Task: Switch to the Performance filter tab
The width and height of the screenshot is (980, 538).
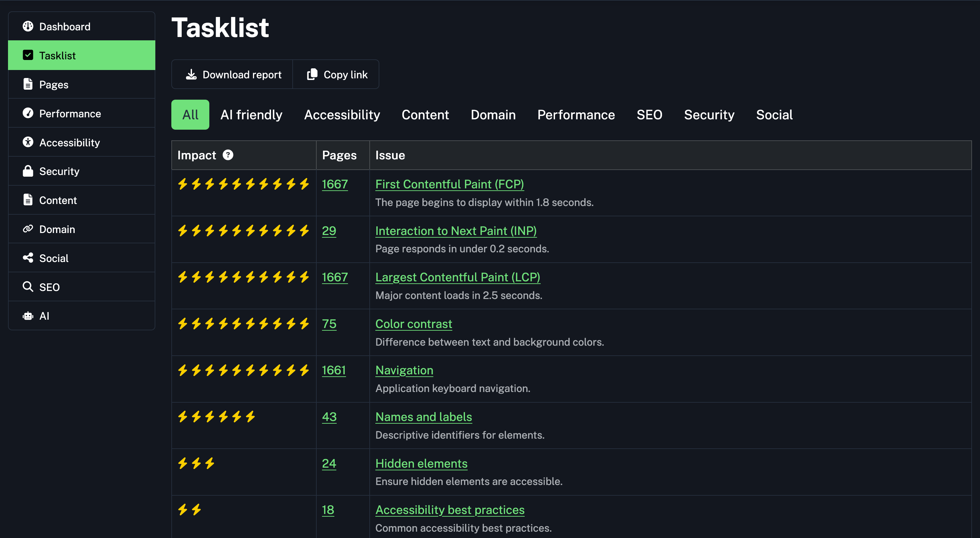Action: point(576,115)
